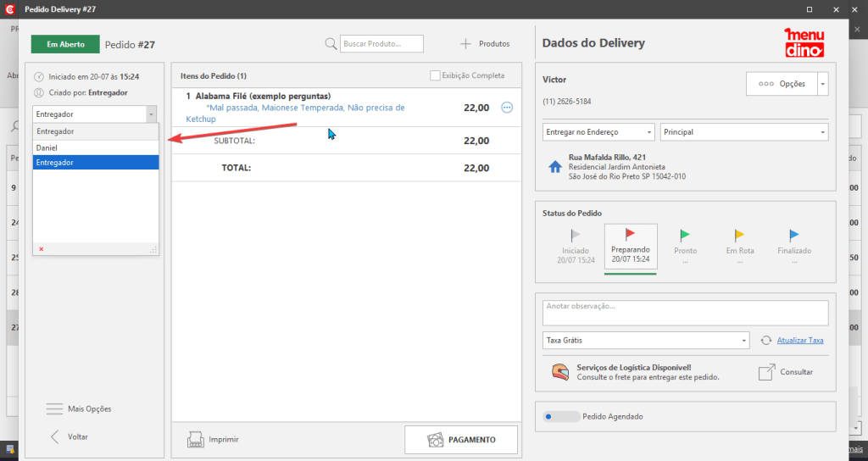
Task: Choose Daniel from the delivery person list
Action: pos(96,147)
